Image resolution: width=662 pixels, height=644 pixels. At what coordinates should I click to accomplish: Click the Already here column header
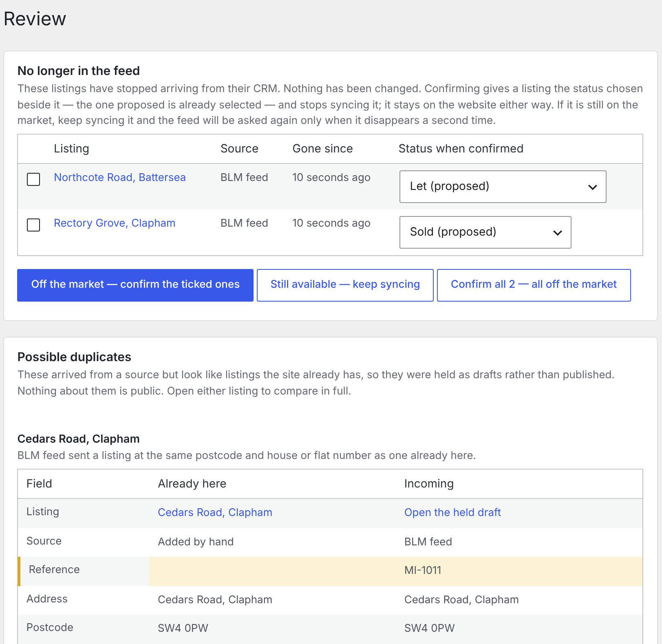point(192,483)
